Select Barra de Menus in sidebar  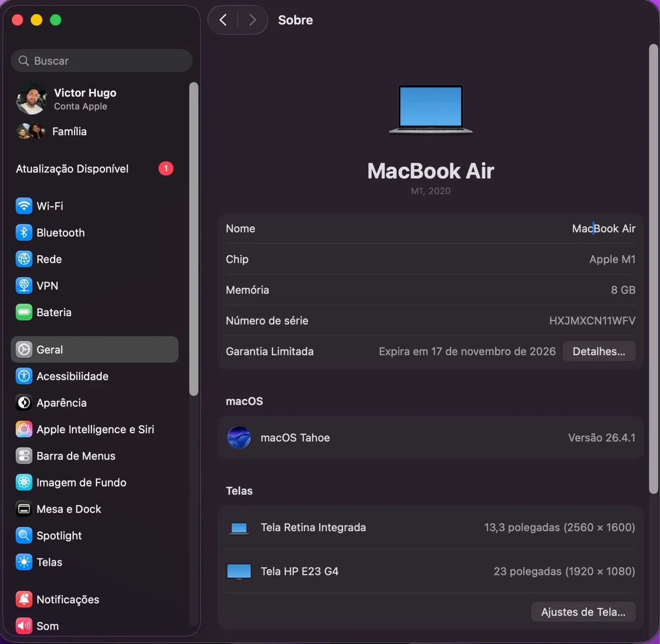95,456
